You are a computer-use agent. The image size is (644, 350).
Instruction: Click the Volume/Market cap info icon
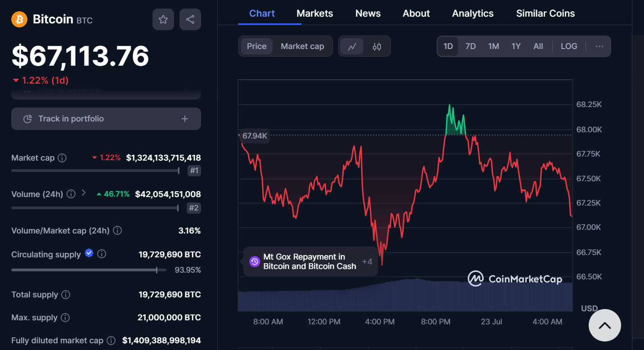[117, 230]
